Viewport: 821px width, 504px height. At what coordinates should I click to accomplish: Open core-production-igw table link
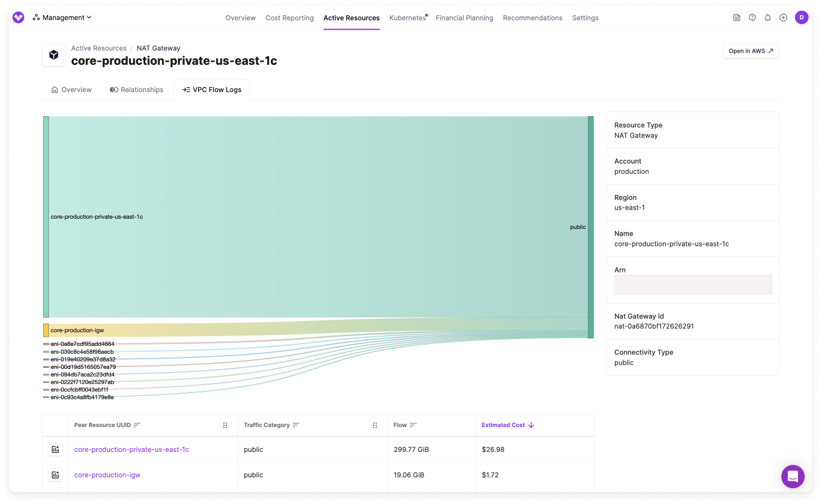point(107,475)
